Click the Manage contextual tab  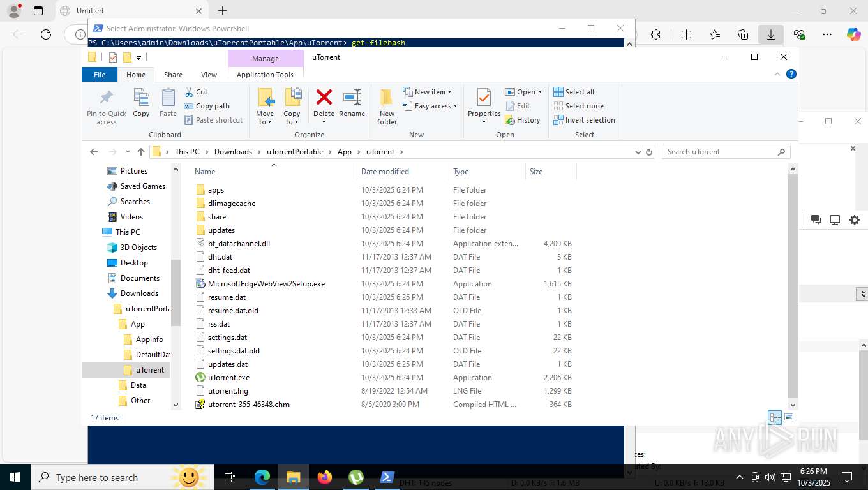[265, 59]
